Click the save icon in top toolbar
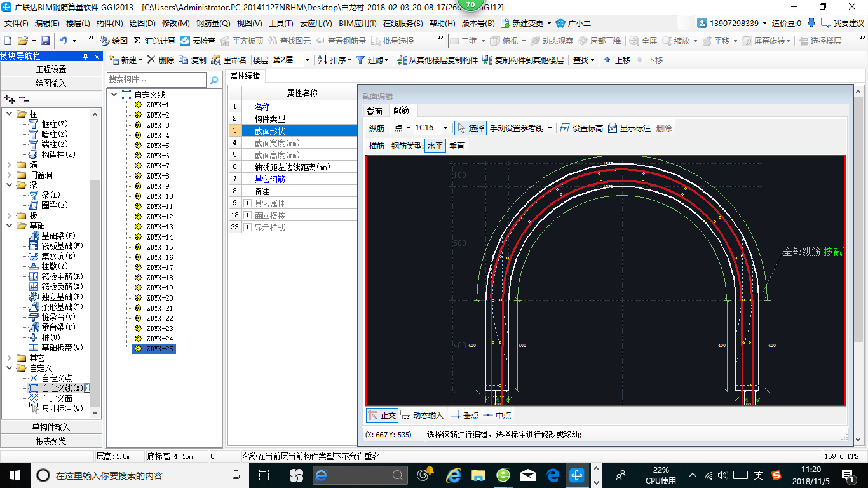This screenshot has height=488, width=868. [45, 41]
